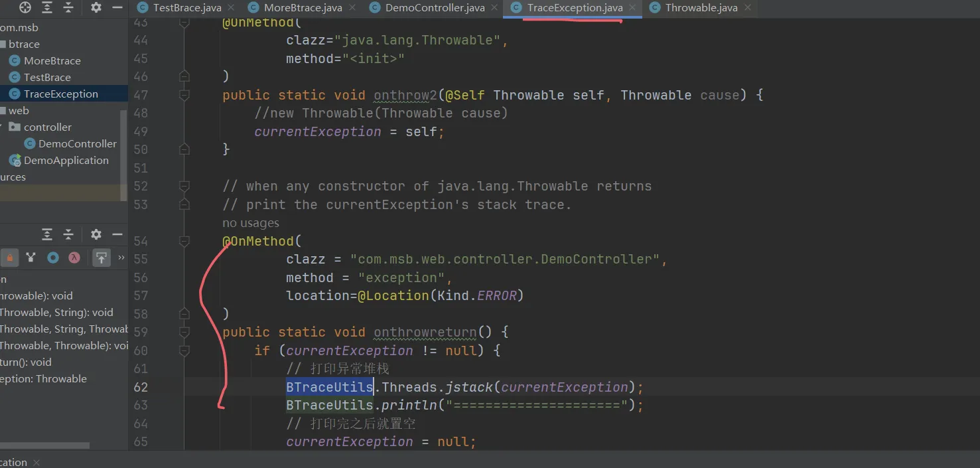Collapse all in the Project panel
980x468 pixels.
pos(68,7)
